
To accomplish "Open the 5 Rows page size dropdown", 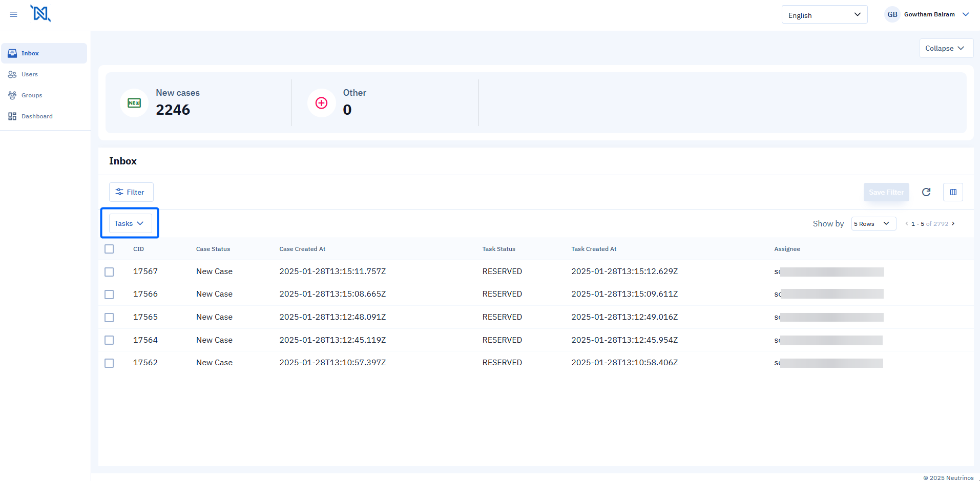I will point(873,224).
